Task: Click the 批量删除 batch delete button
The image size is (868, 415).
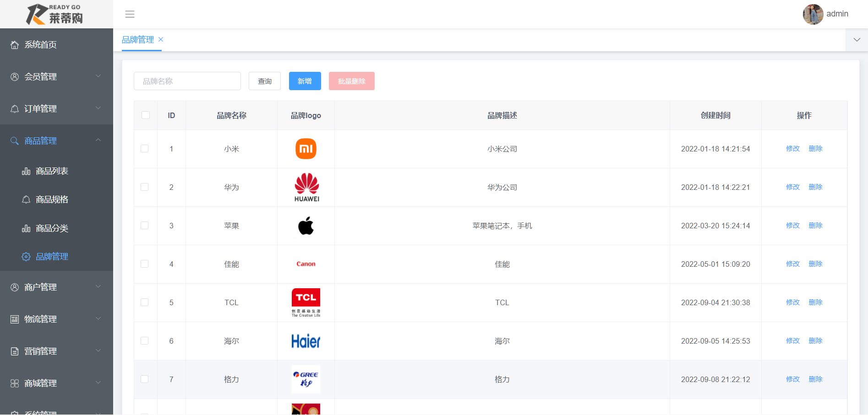Action: click(x=352, y=81)
